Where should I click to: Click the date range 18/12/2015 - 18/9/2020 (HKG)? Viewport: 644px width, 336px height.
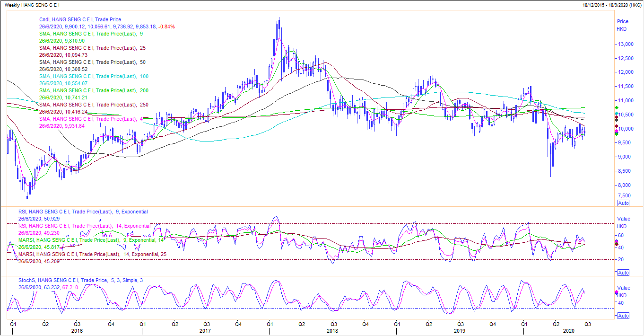click(611, 4)
